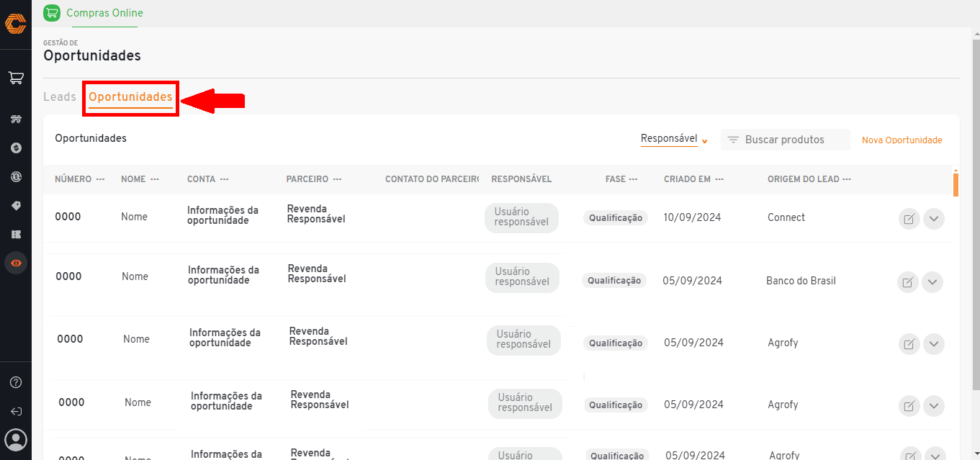Click RESPONSÁVEL column header
This screenshot has width=980, height=460.
pyautogui.click(x=521, y=179)
